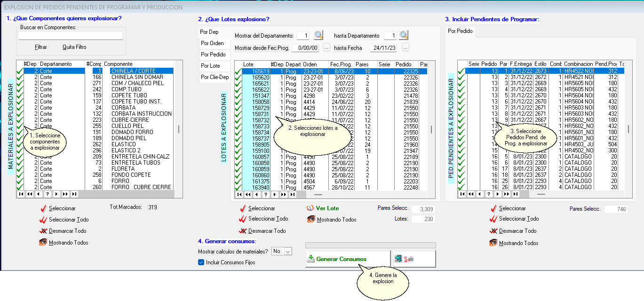Toggle check mark on HR4522 pedido row
The width and height of the screenshot is (644, 301).
click(x=461, y=71)
